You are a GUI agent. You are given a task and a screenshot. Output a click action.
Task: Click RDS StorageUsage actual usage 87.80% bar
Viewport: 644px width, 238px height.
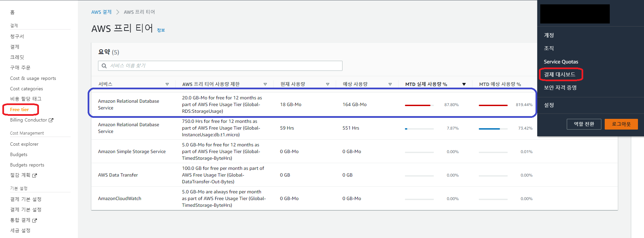419,105
